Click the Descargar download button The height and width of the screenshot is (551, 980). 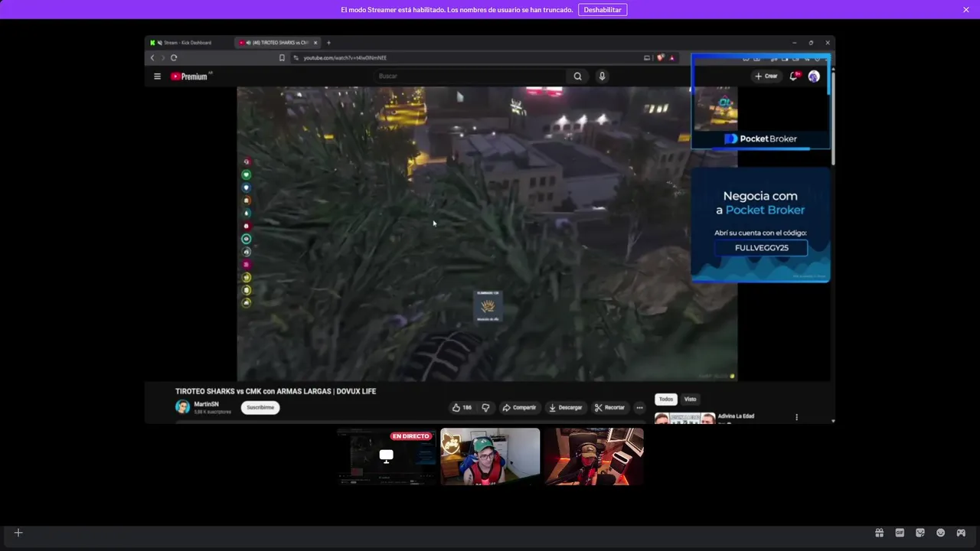coord(566,408)
